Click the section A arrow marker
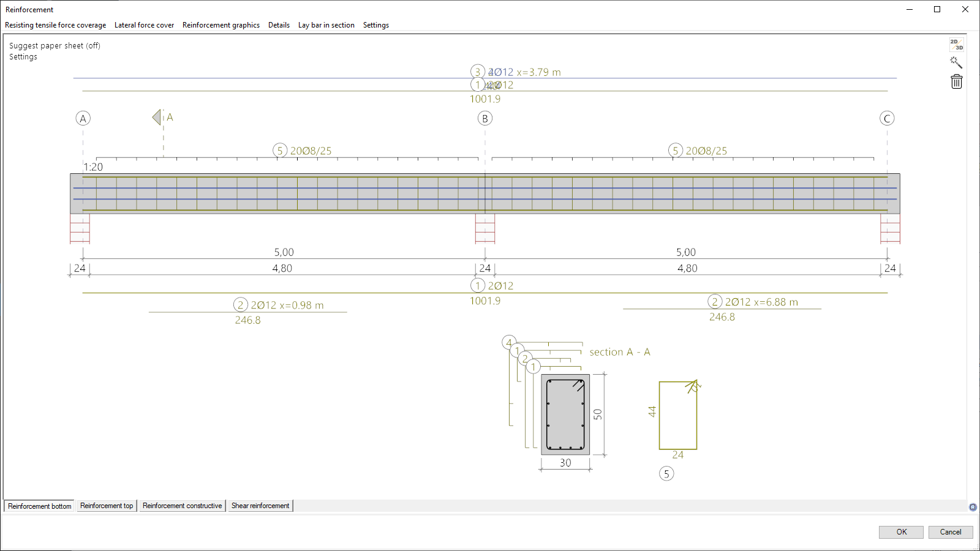Viewport: 980px width, 551px height. (157, 117)
